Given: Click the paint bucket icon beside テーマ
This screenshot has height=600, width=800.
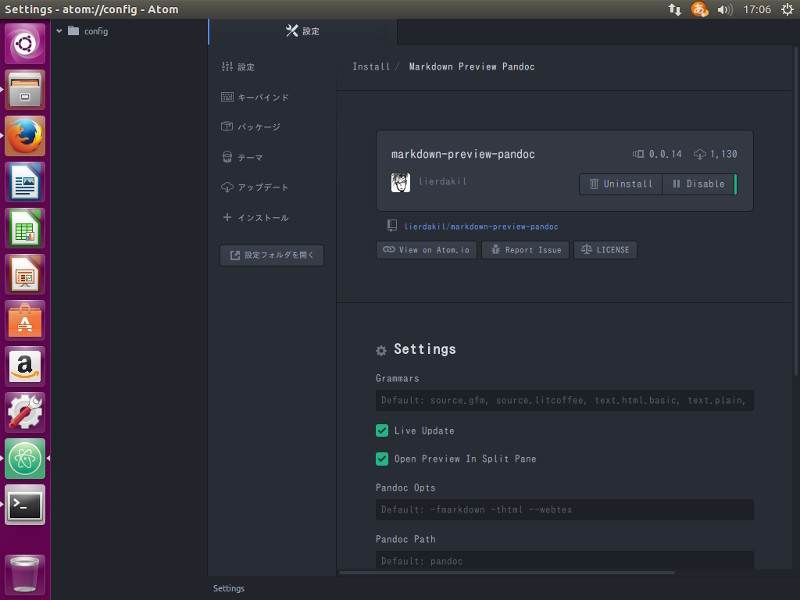Looking at the screenshot, I should click(227, 157).
